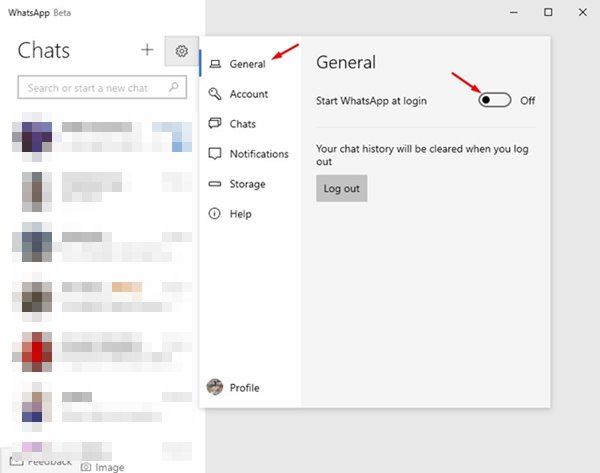
Task: Click the profile picture avatar
Action: [x=214, y=387]
